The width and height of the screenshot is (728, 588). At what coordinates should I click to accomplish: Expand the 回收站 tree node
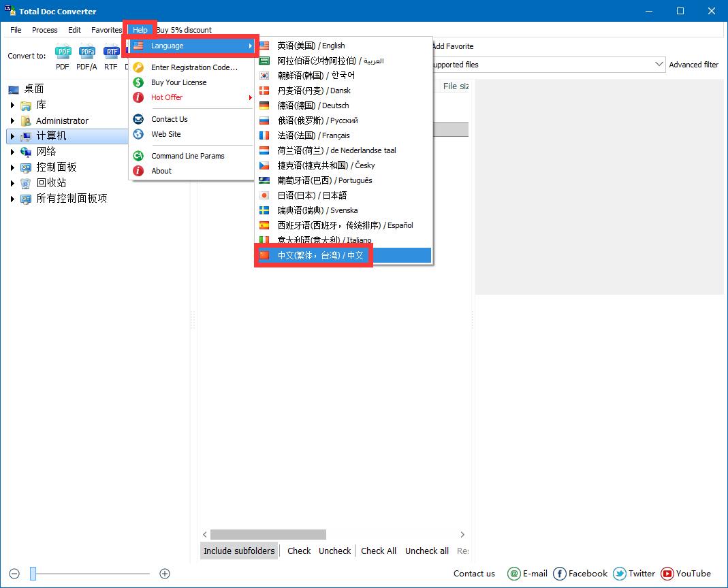(12, 183)
